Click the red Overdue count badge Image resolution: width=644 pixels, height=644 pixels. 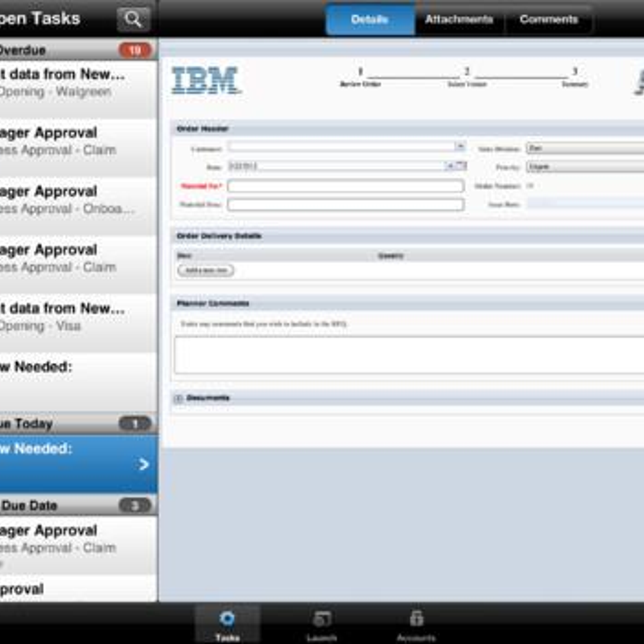coord(135,50)
